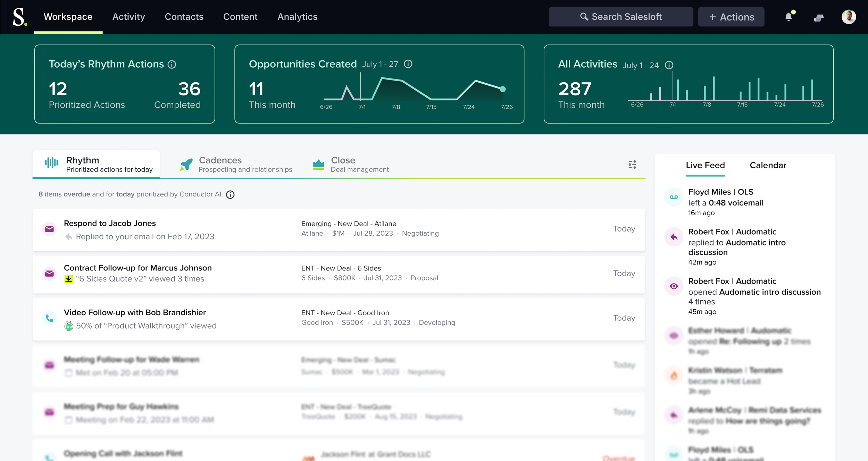Click info icon beside Today's Rhythm Actions
Screen dimensions: 868x461
coord(172,65)
